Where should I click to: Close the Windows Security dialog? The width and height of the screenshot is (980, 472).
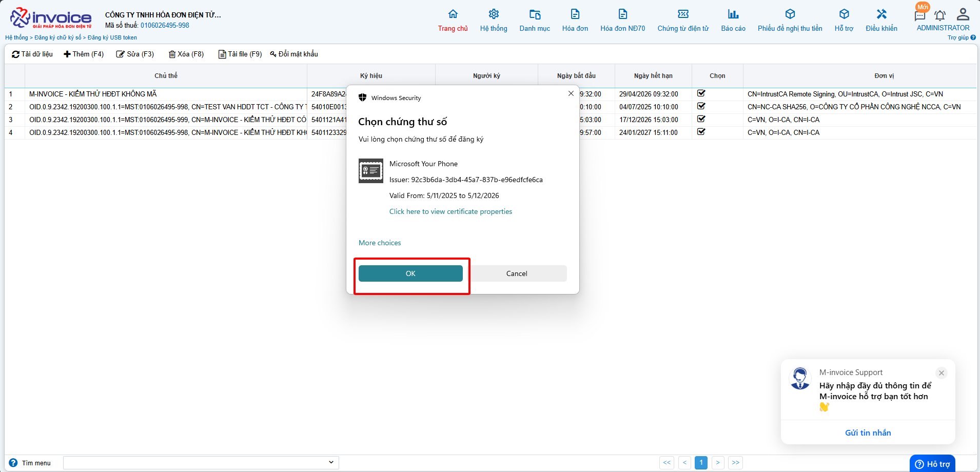(571, 93)
